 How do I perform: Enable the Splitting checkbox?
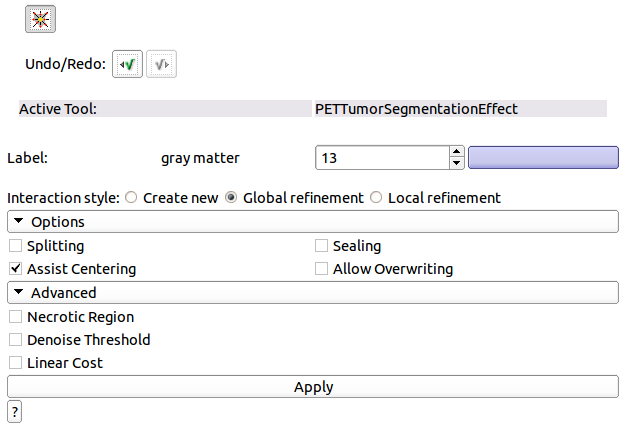[15, 246]
